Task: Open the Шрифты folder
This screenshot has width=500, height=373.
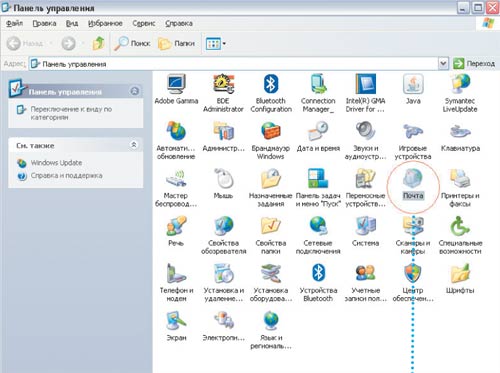Action: click(x=460, y=279)
